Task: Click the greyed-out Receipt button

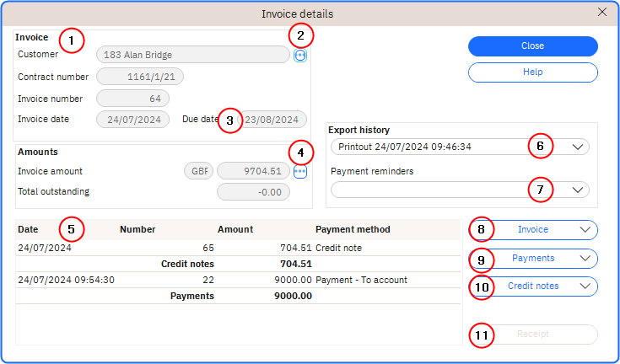Action: (533, 335)
